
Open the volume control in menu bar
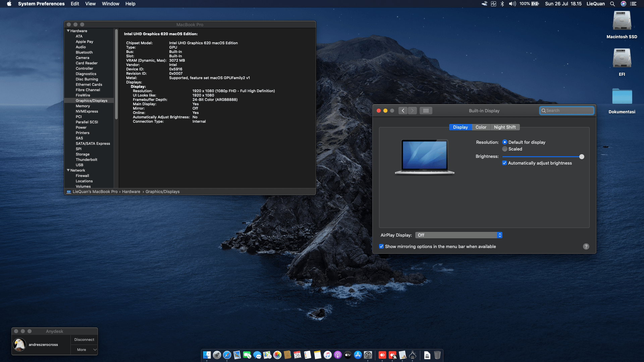point(512,4)
